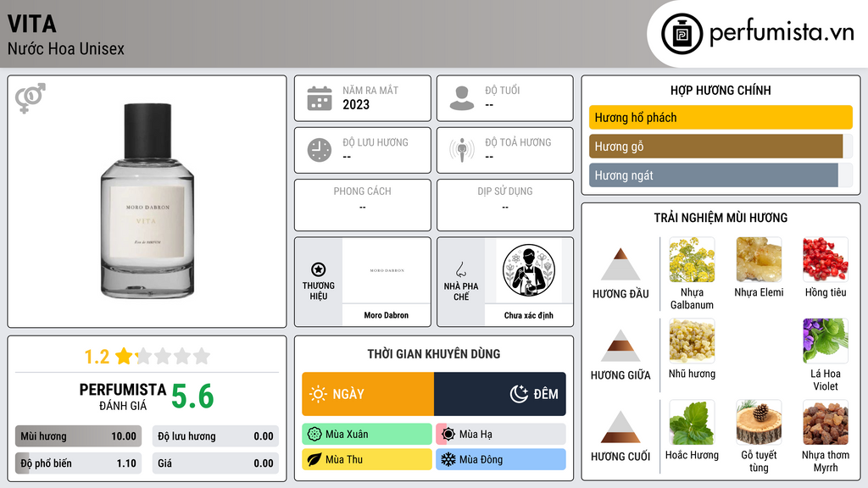Click the snowflake icon in Mùa Đông
Viewport: 868px width, 488px height.
[x=448, y=459]
